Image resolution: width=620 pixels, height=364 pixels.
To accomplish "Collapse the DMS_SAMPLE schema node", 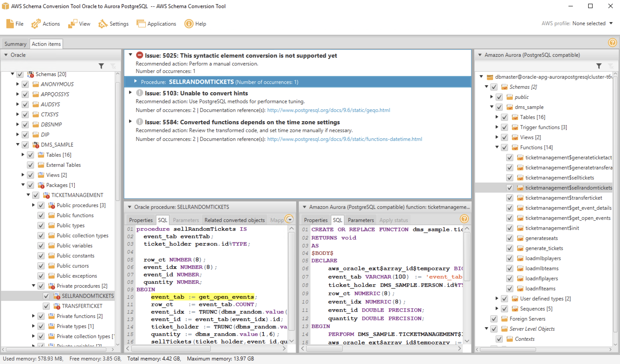I will 18,144.
